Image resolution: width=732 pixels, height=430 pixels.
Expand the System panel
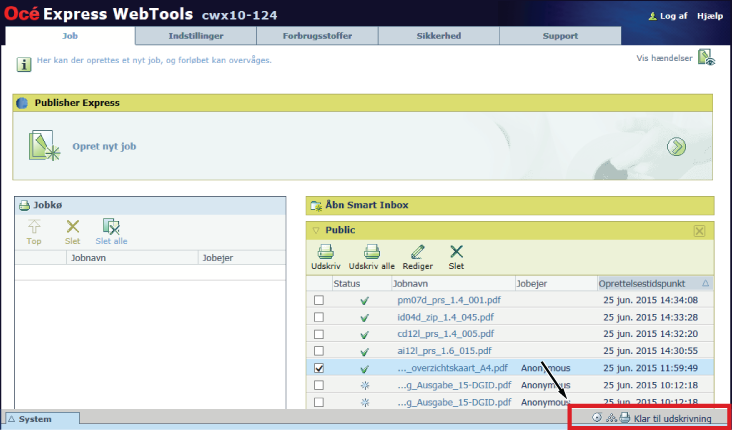click(42, 419)
